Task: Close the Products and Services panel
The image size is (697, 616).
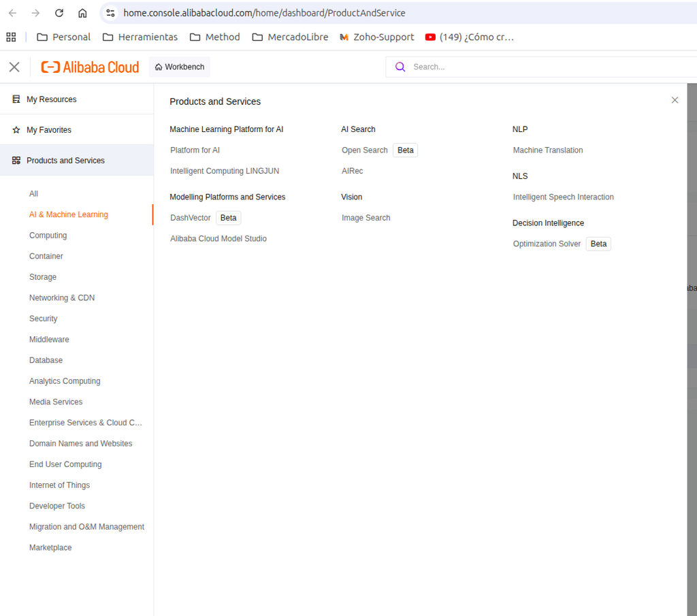Action: point(675,100)
